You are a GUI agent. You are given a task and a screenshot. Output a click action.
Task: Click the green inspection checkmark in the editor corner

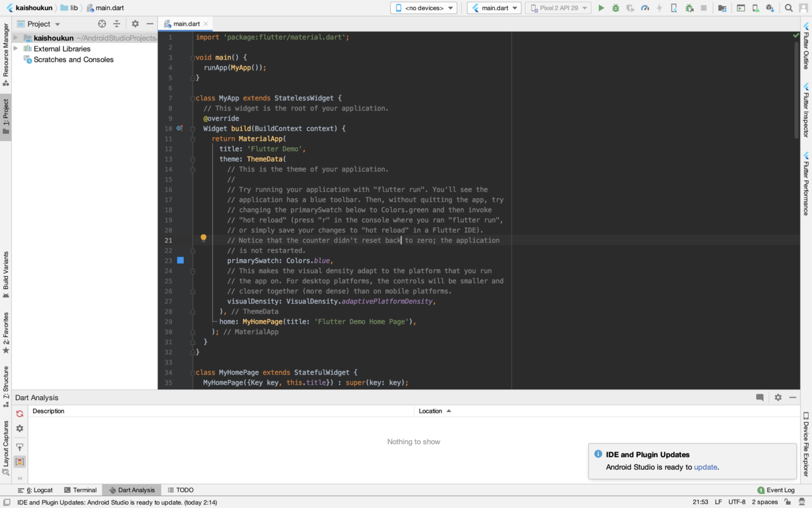(796, 36)
